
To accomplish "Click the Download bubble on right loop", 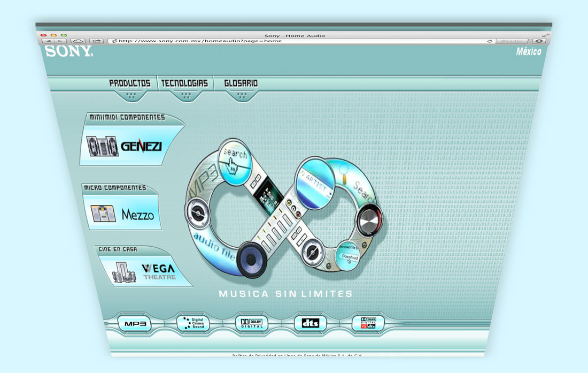I will (349, 256).
